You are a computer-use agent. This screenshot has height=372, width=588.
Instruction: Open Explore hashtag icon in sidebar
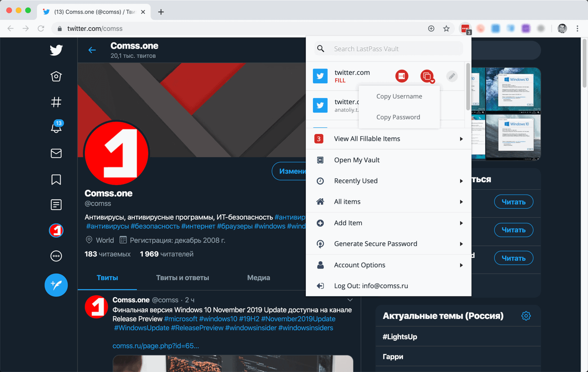(56, 102)
